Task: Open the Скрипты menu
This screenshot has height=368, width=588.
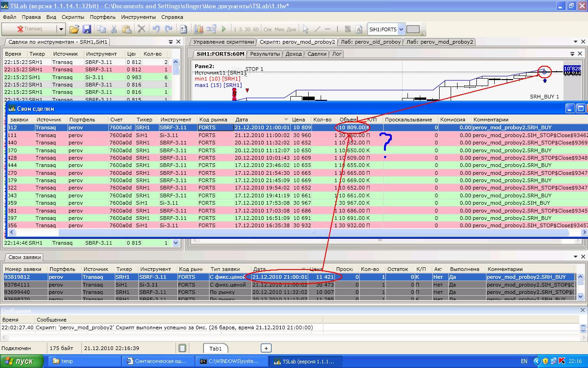Action: (73, 17)
